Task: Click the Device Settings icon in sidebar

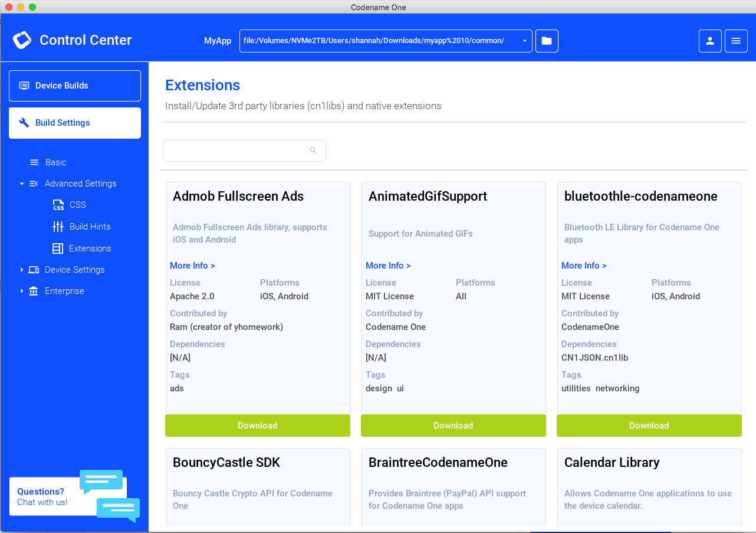Action: pos(34,270)
